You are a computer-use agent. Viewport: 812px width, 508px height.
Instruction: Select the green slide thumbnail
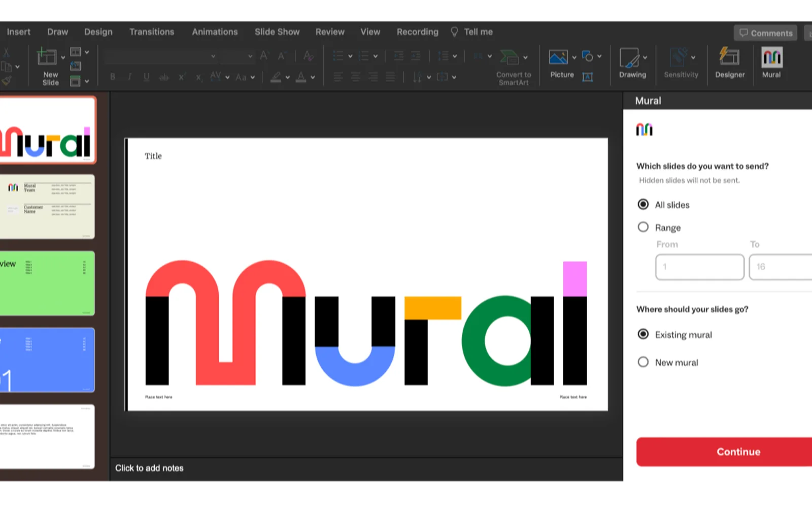click(47, 283)
